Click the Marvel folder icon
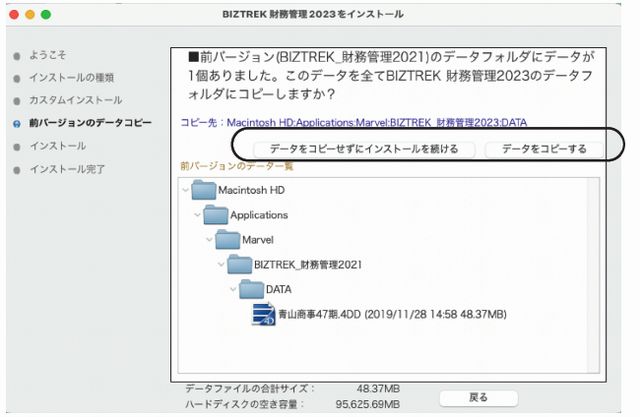Image resolution: width=640 pixels, height=417 pixels. tap(227, 240)
